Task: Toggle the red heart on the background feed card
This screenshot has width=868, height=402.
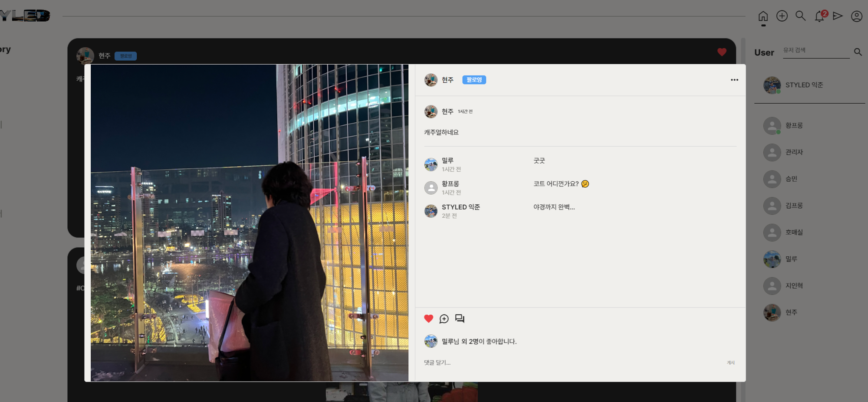Action: click(722, 52)
